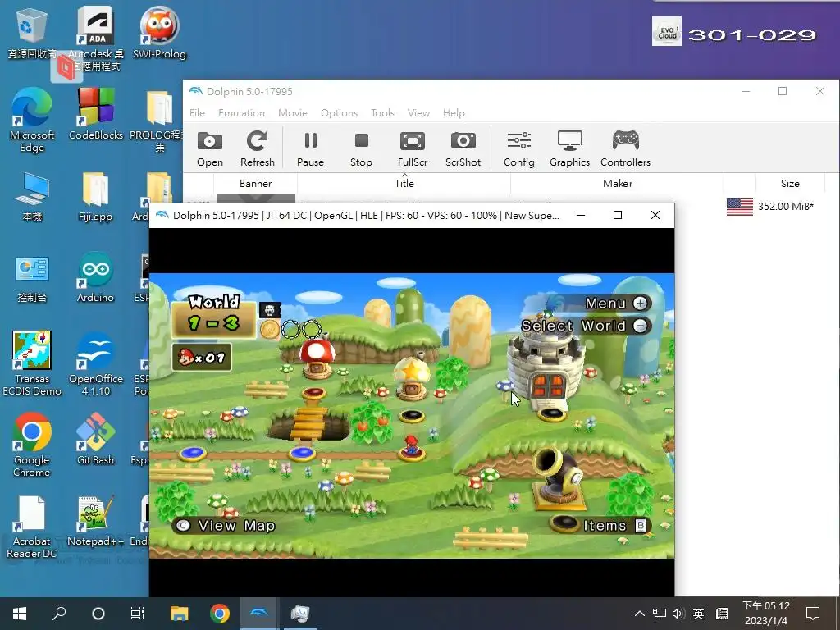Click the Banner column header
840x630 pixels.
(256, 183)
